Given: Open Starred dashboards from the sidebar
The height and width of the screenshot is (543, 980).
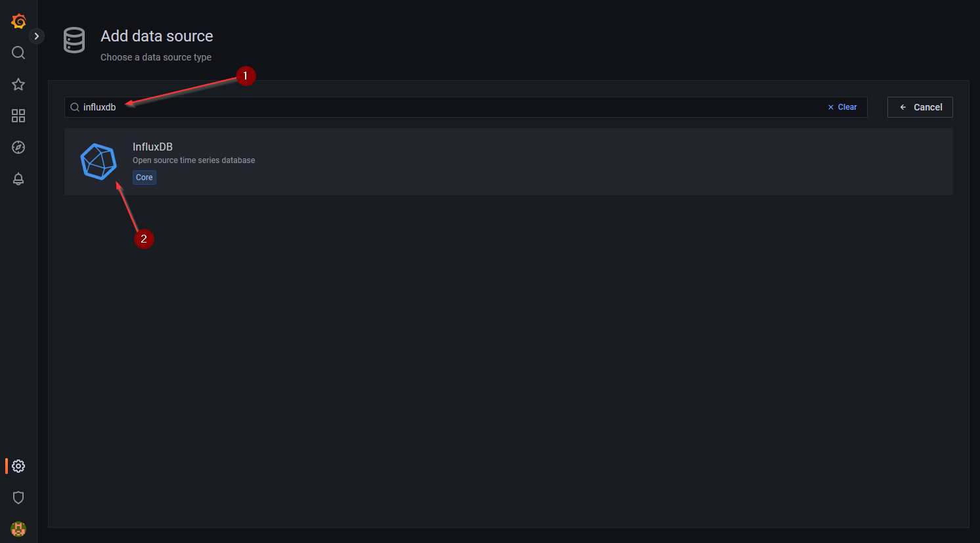Looking at the screenshot, I should pos(18,84).
